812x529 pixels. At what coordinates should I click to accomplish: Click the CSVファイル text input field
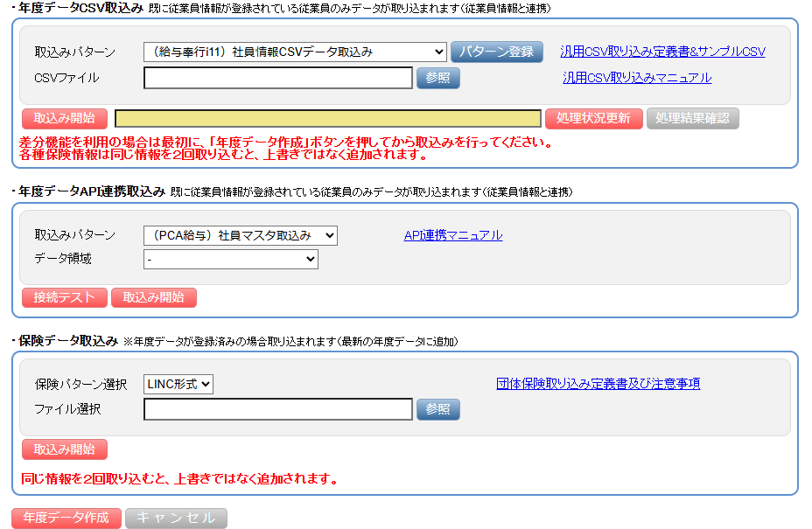click(x=278, y=78)
